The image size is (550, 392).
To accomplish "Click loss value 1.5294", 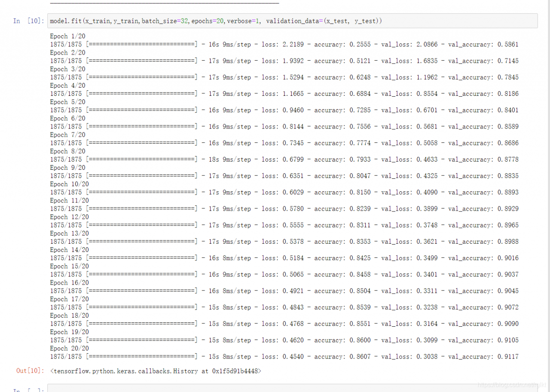I will (x=293, y=77).
